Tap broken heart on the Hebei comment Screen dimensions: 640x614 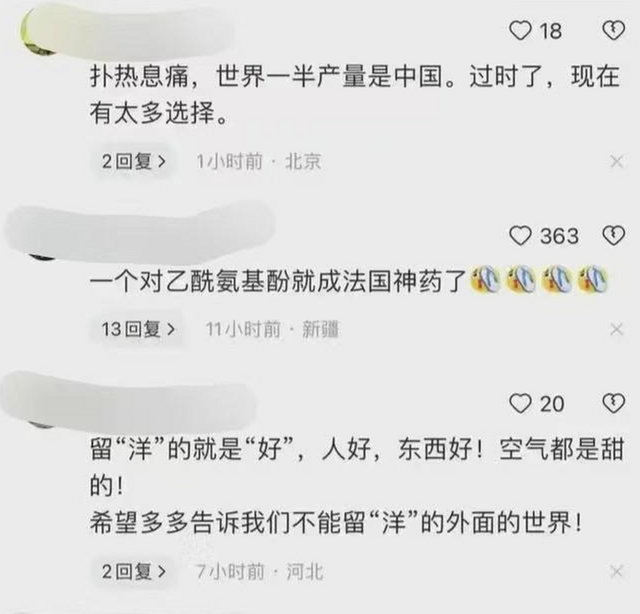pyautogui.click(x=613, y=404)
